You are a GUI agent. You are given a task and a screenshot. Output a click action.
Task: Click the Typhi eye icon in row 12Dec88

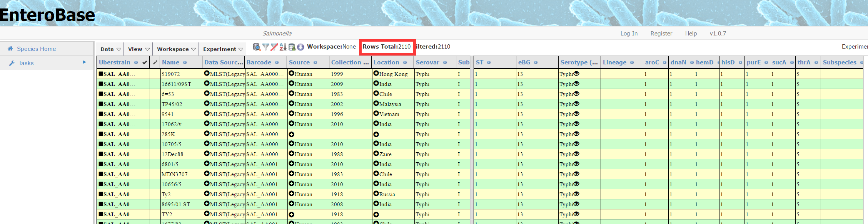click(x=576, y=153)
